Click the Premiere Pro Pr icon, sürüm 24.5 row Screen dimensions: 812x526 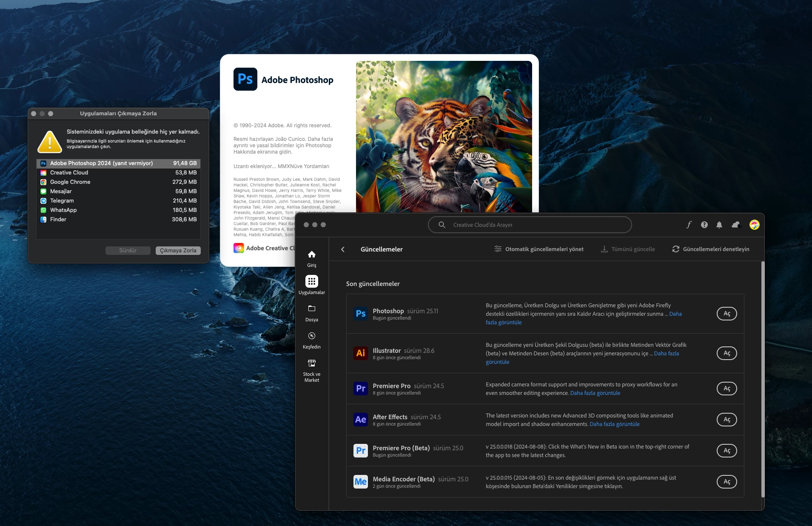click(x=361, y=389)
